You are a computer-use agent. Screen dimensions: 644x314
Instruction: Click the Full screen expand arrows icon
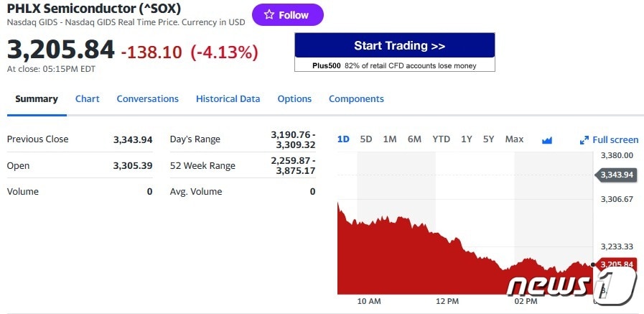point(584,140)
